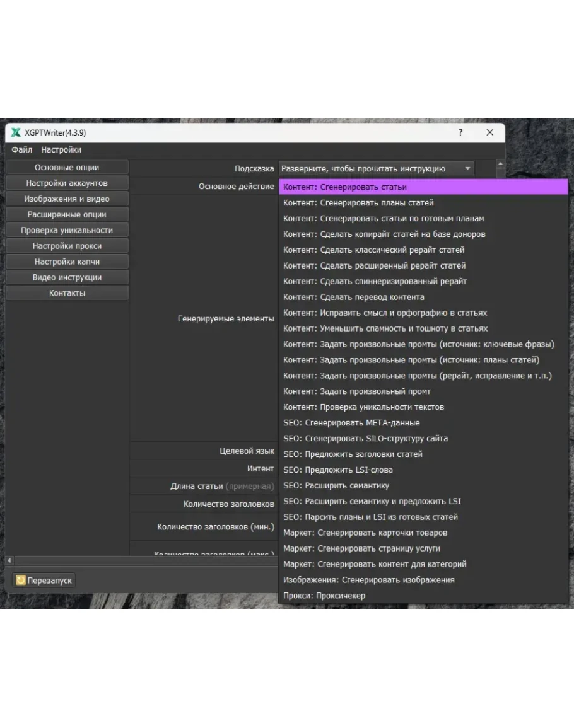Choose 'Сделать копирайт статей на базе доноров'
Image resolution: width=574 pixels, height=728 pixels.
coord(423,234)
